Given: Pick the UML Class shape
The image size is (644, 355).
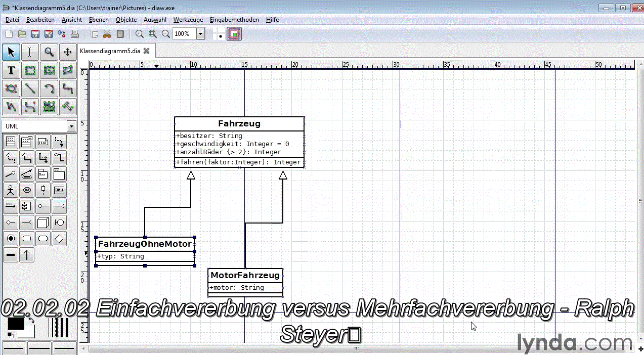Looking at the screenshot, I should [10, 142].
